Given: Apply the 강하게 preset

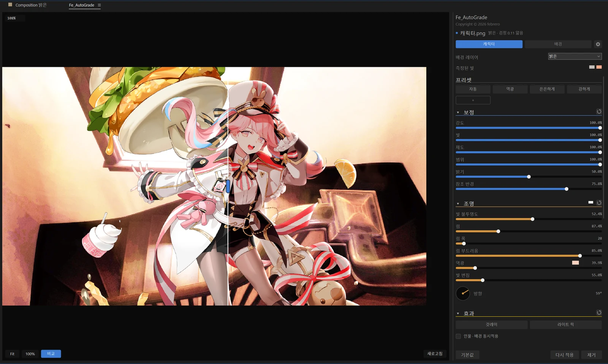Looking at the screenshot, I should click(x=584, y=89).
